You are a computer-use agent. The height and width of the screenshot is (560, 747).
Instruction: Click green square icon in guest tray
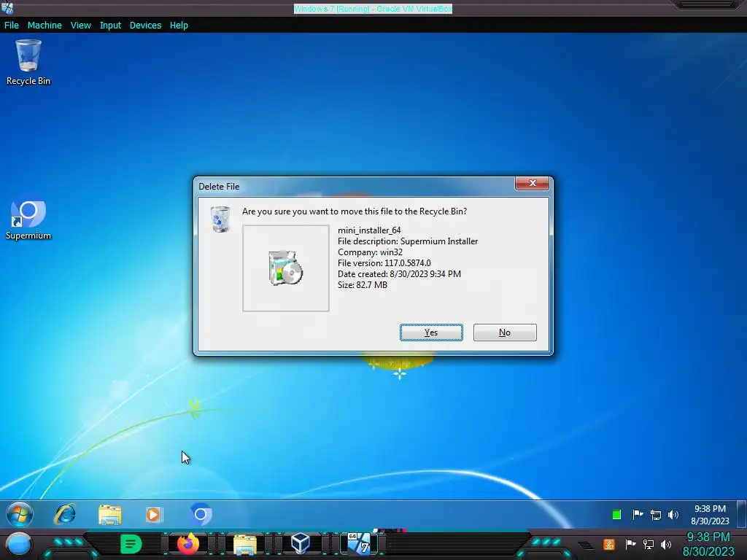(x=616, y=514)
